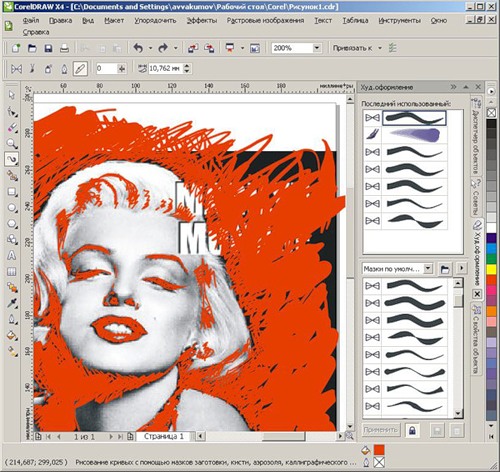Toggle the Calligraphic mode button
500x472 pixels.
click(64, 69)
